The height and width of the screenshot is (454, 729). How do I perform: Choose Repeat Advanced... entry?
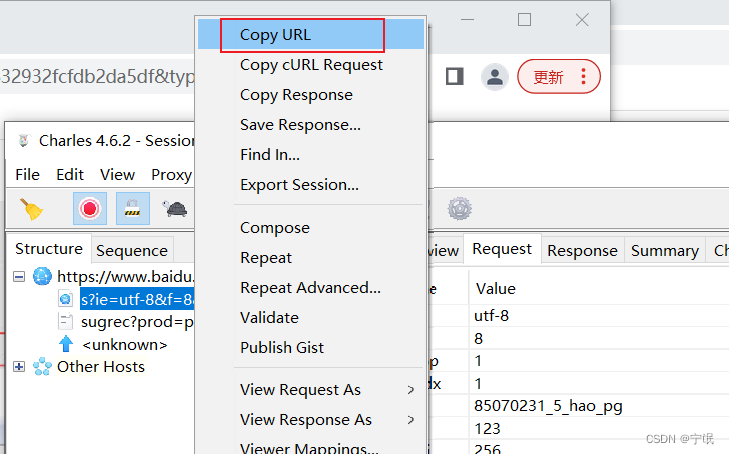click(311, 288)
